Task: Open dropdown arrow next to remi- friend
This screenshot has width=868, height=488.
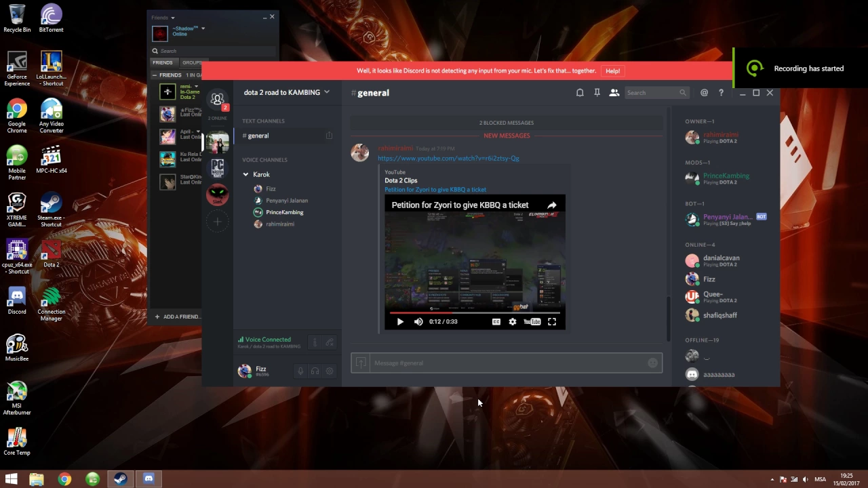Action: coord(197,87)
